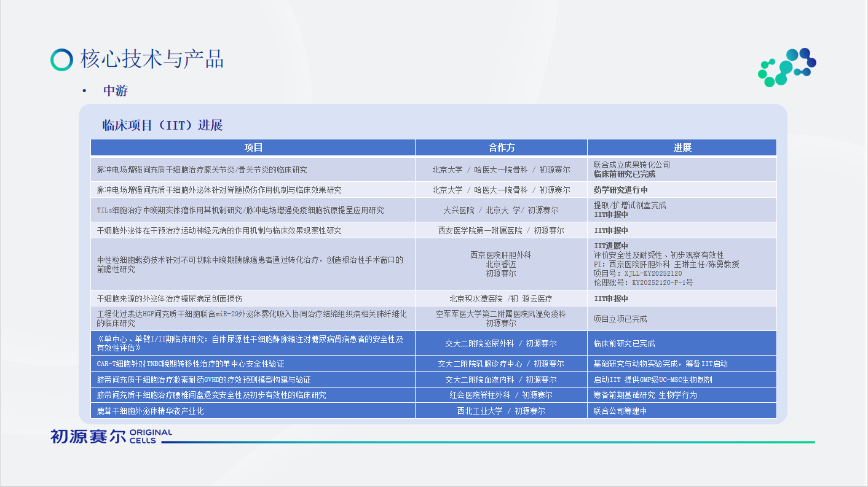Select the 临床项目（IIT）进展 heading

(x=162, y=126)
